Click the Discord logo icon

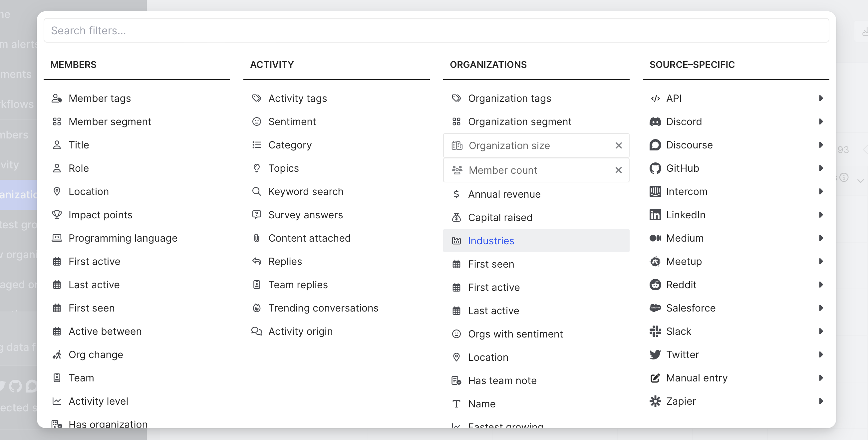coord(655,121)
